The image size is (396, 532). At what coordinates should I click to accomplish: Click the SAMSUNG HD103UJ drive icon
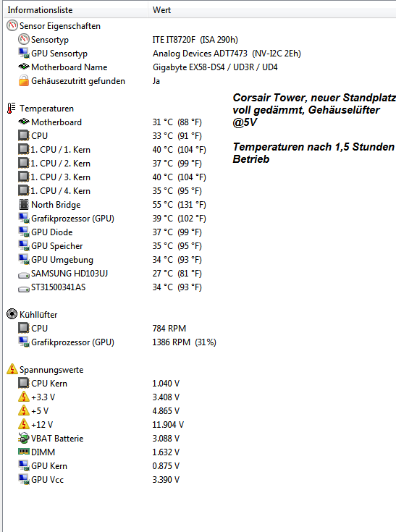pyautogui.click(x=24, y=275)
